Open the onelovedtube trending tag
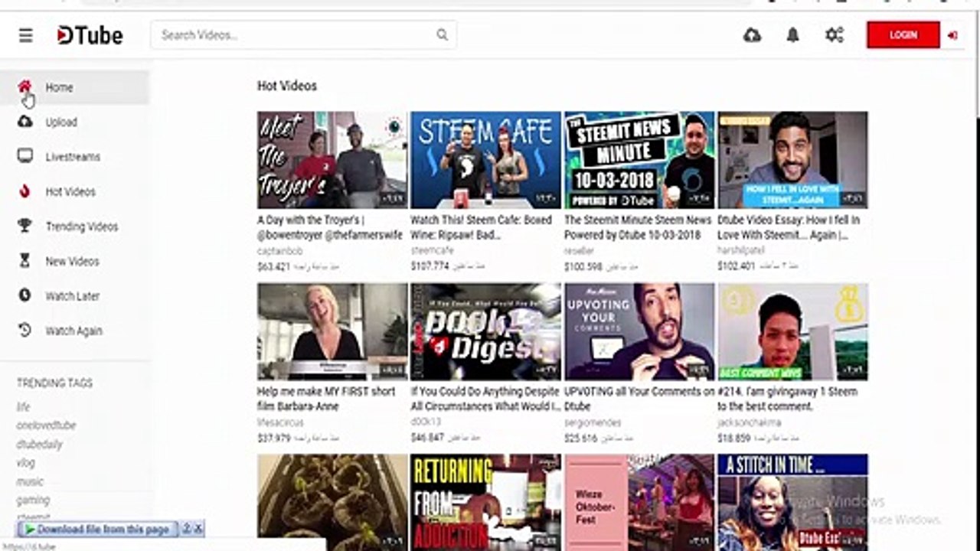This screenshot has height=551, width=980. pos(46,425)
